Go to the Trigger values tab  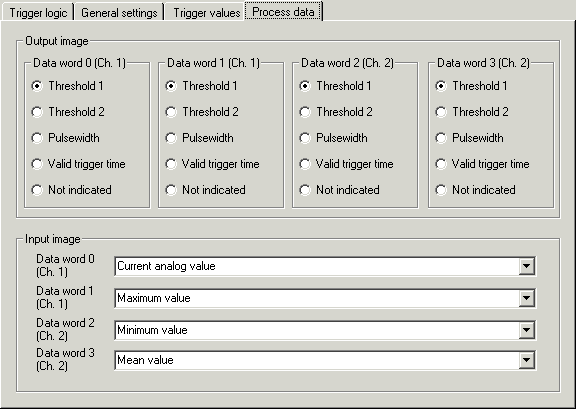pos(206,12)
